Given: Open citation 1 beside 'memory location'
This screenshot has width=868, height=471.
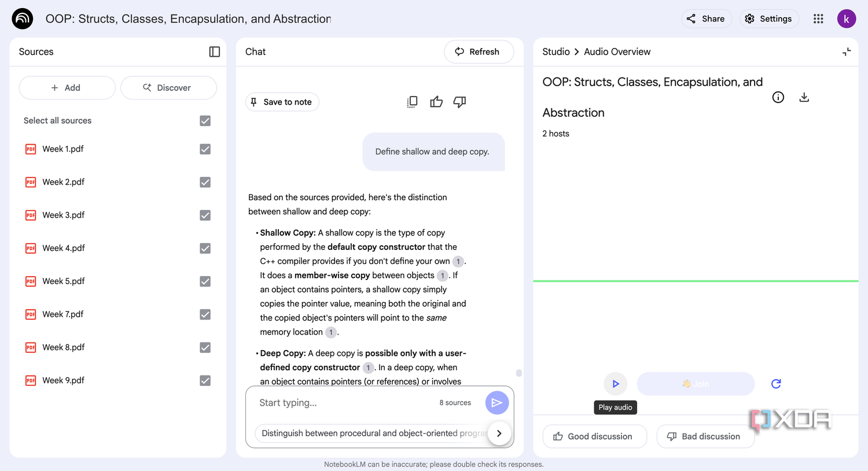Looking at the screenshot, I should pos(331,332).
